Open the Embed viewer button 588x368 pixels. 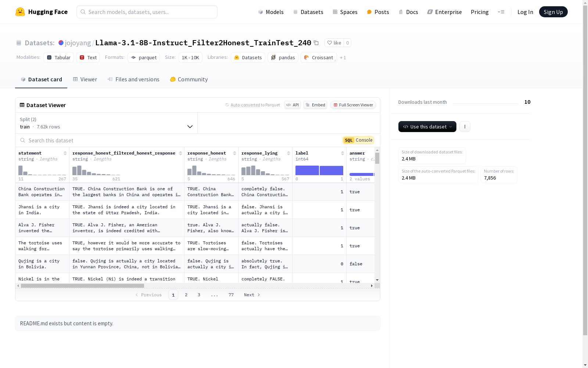[x=315, y=105]
